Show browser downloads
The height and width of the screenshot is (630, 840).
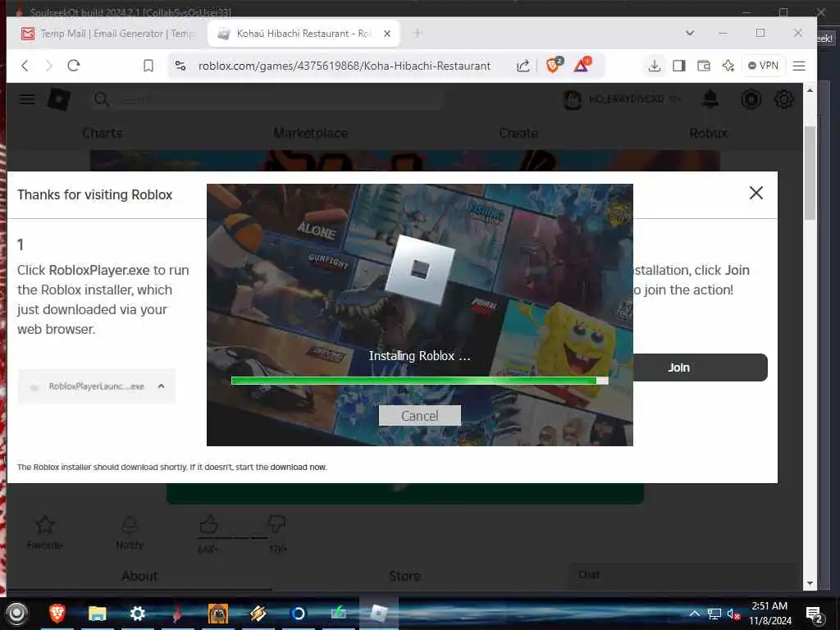tap(654, 66)
